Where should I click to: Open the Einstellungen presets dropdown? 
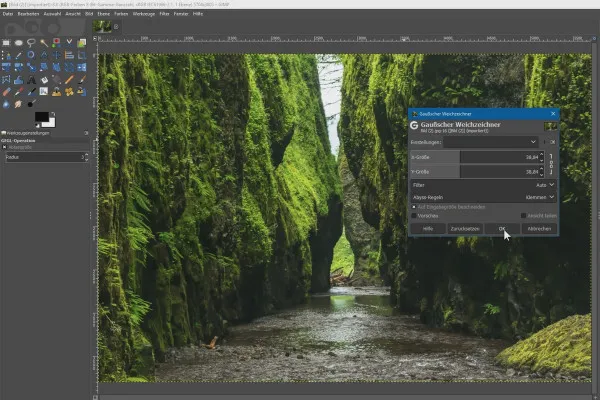pos(491,142)
